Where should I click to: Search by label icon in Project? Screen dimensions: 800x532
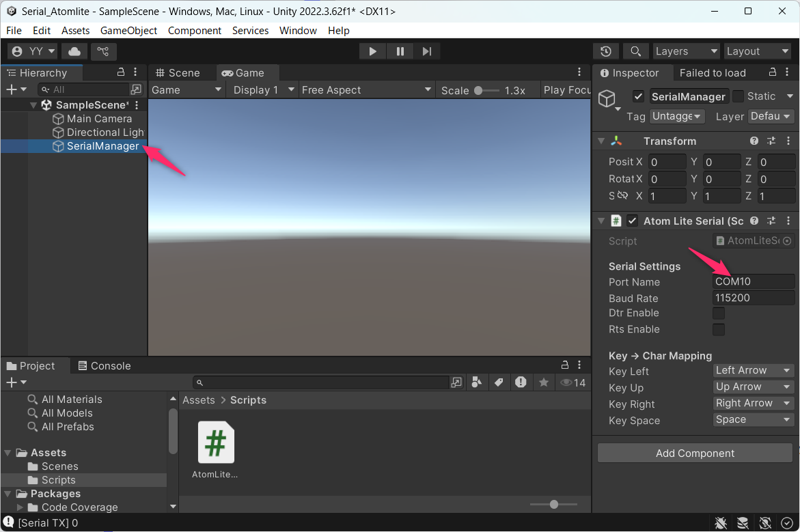[499, 382]
